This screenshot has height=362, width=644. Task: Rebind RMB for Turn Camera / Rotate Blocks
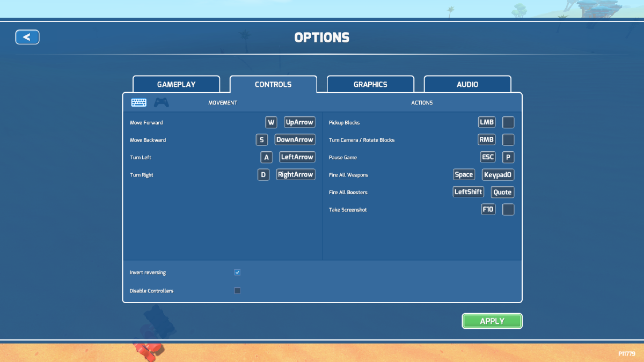tap(486, 139)
